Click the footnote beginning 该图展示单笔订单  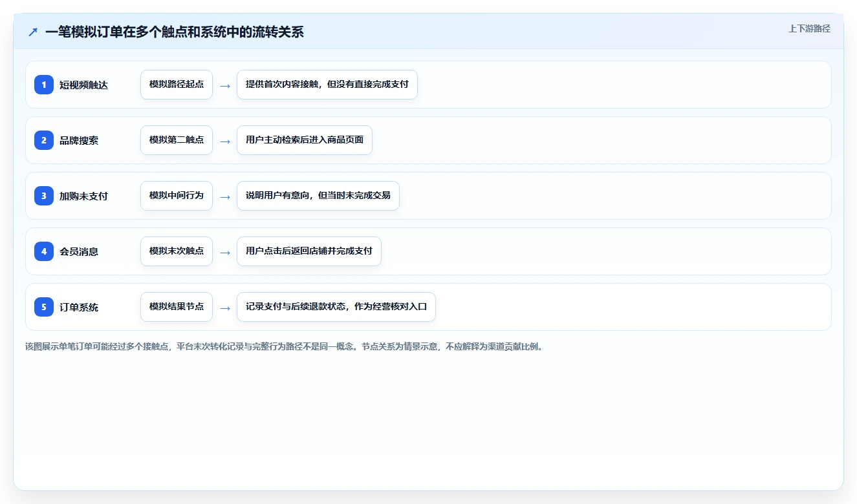click(x=285, y=346)
